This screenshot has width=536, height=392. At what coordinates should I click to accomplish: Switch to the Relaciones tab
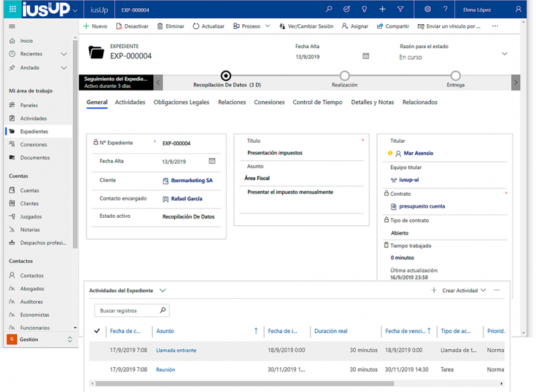pos(232,102)
